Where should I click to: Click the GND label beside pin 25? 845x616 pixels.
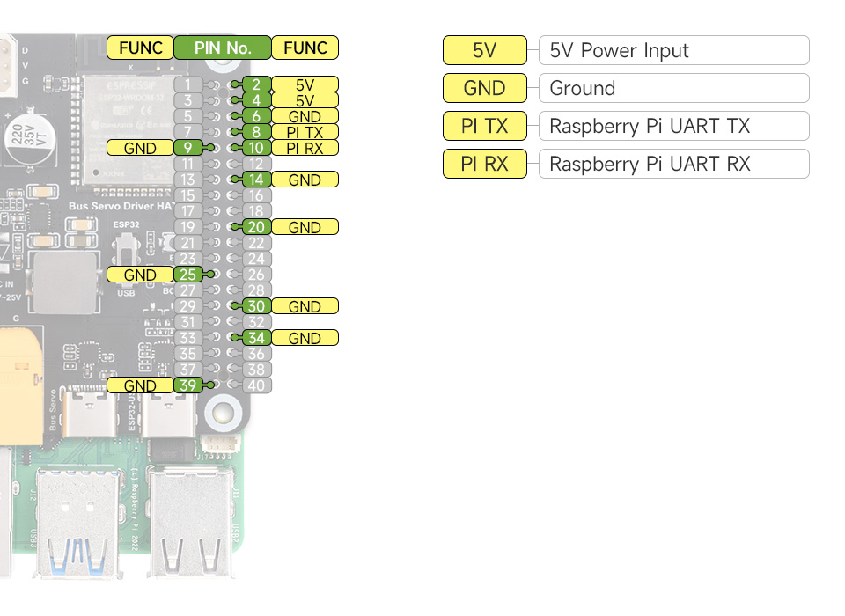(140, 275)
